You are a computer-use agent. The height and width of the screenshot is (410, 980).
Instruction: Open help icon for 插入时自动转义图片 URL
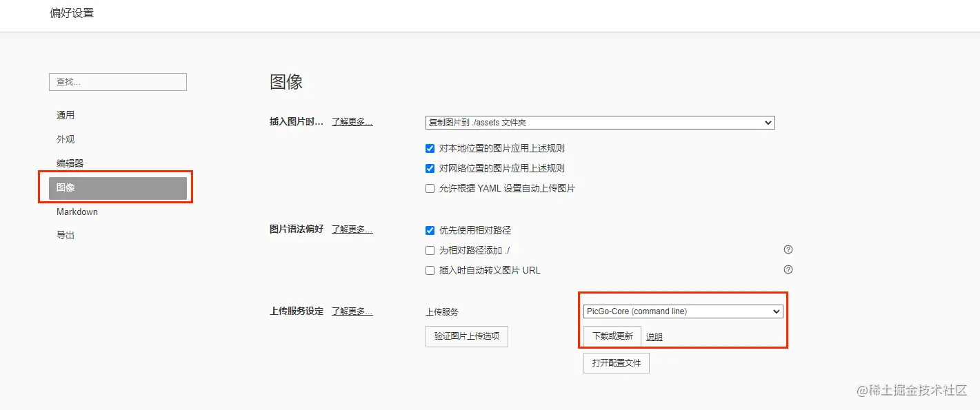click(788, 269)
